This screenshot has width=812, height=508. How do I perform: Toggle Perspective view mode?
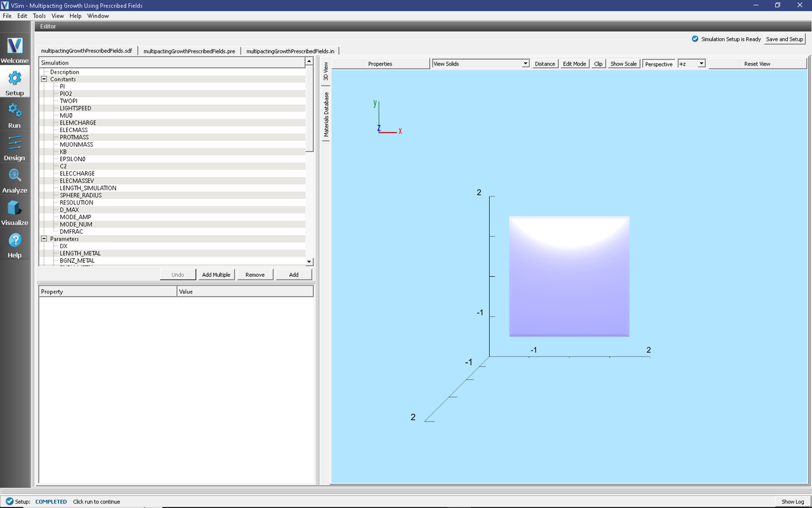tap(658, 63)
